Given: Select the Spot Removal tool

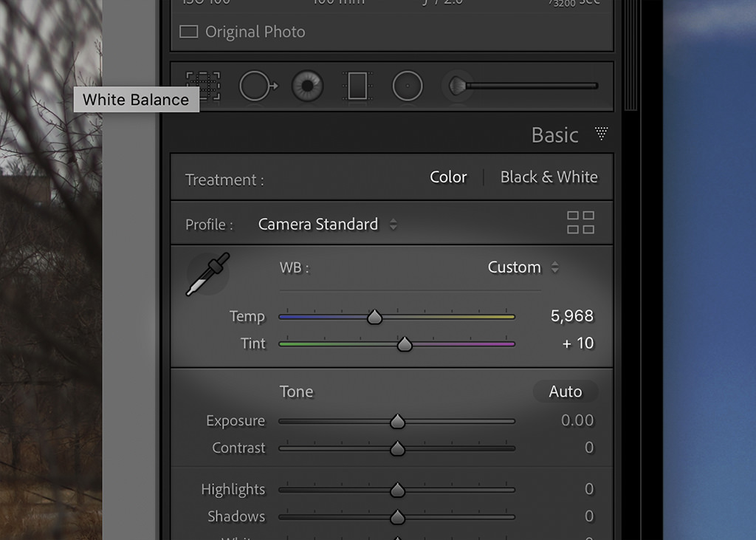Looking at the screenshot, I should 259,86.
